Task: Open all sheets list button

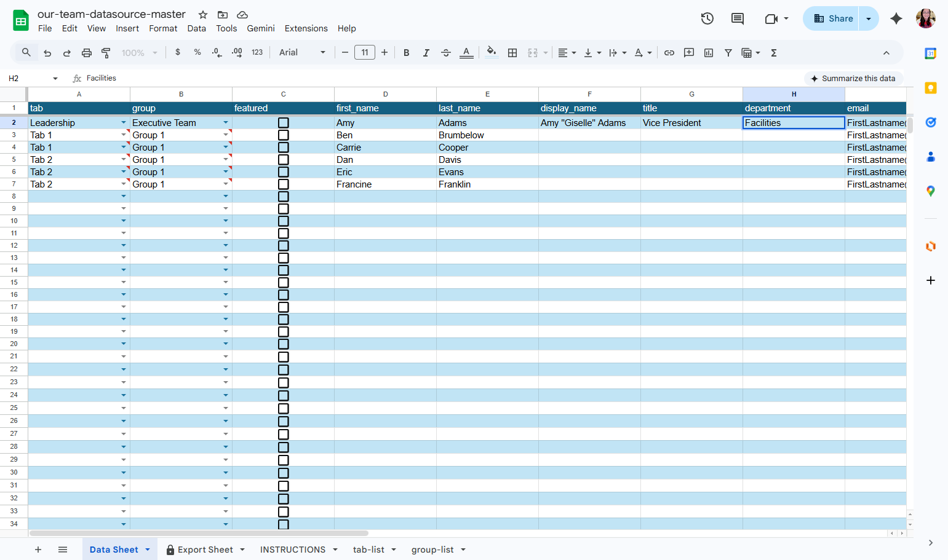Action: click(x=63, y=550)
